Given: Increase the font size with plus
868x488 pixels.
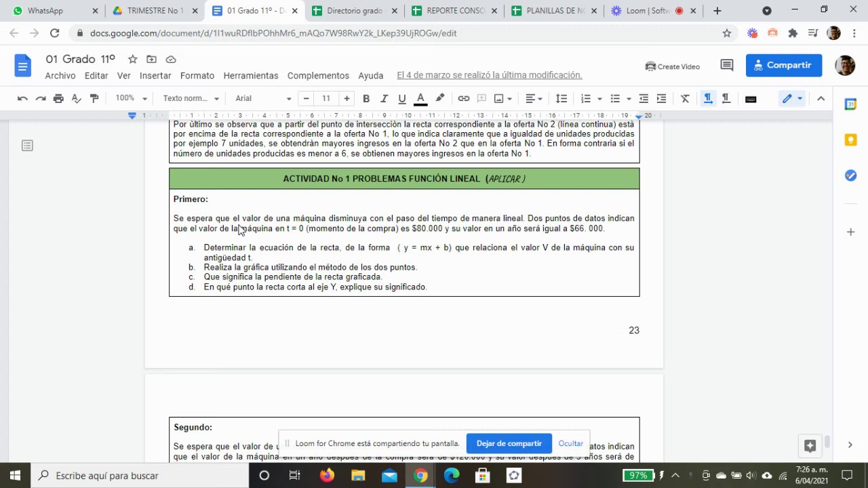Looking at the screenshot, I should tap(347, 99).
